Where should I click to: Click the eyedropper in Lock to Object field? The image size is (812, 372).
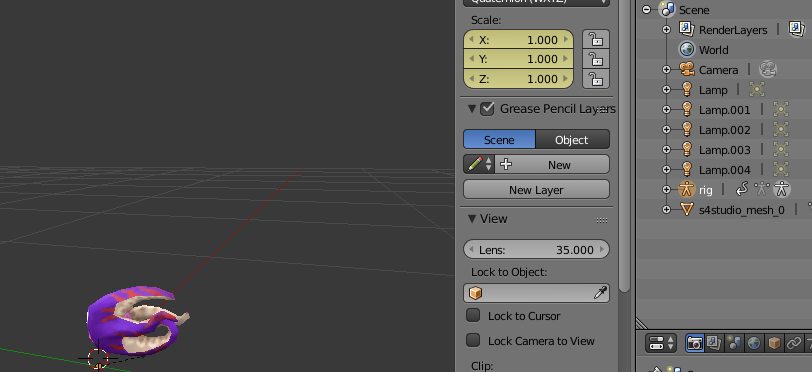tap(600, 293)
